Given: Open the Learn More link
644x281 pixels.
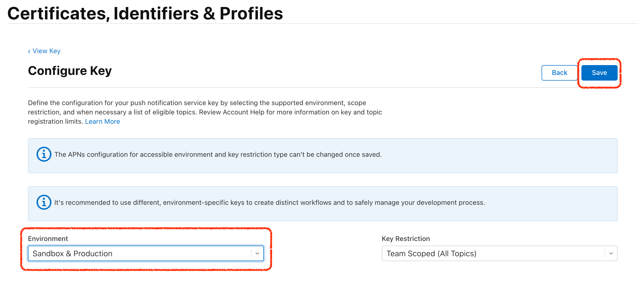Looking at the screenshot, I should pyautogui.click(x=102, y=121).
